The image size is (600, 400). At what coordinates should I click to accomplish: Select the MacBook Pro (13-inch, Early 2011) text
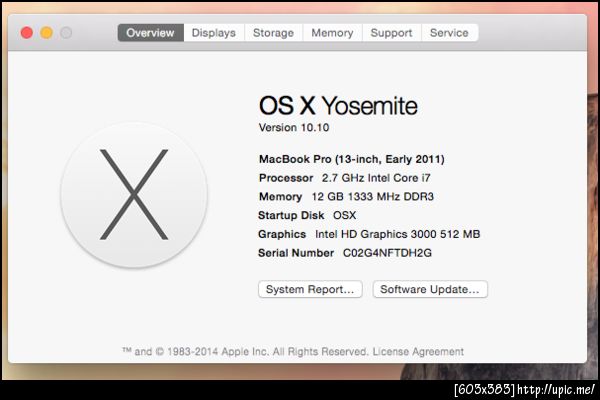coord(352,159)
